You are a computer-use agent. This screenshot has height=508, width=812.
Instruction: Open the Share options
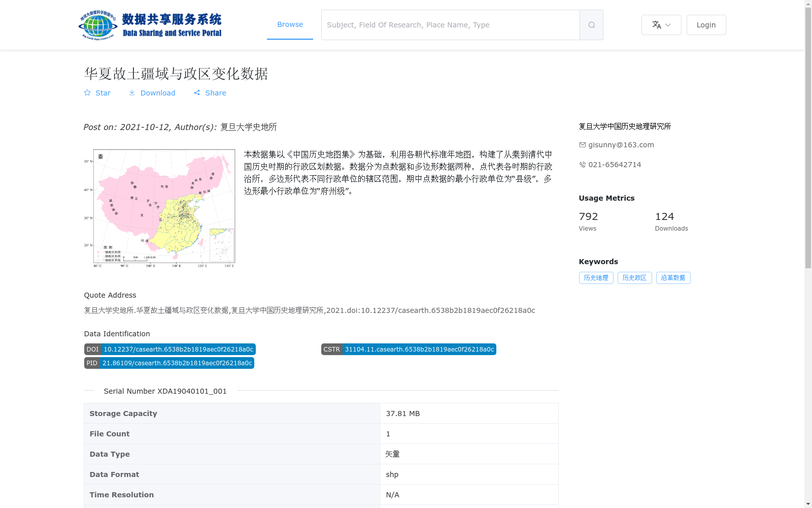(197, 93)
